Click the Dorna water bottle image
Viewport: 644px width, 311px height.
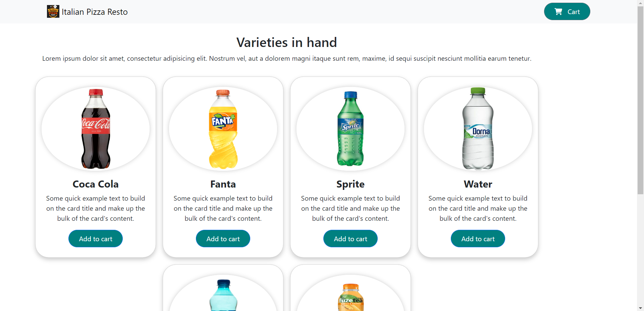click(478, 129)
